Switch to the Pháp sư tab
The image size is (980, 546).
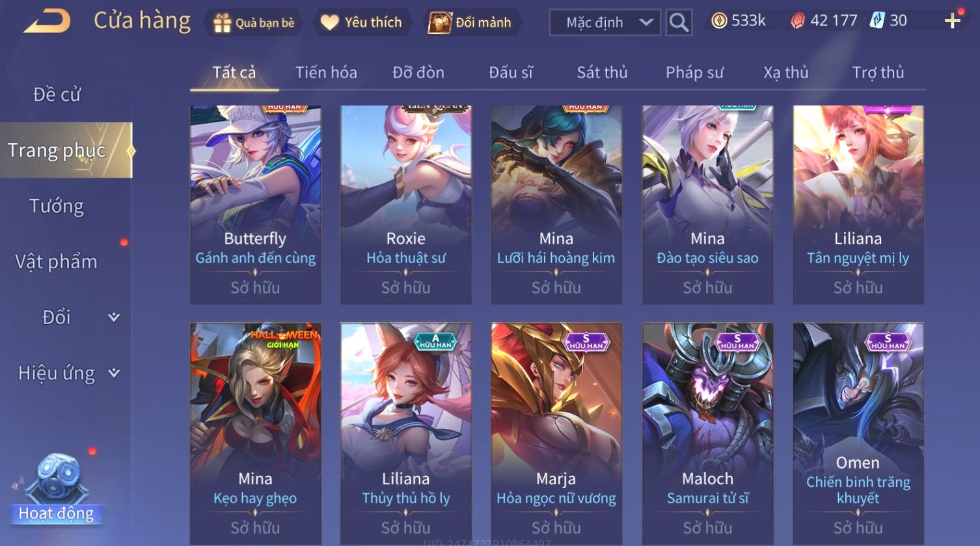pyautogui.click(x=694, y=72)
